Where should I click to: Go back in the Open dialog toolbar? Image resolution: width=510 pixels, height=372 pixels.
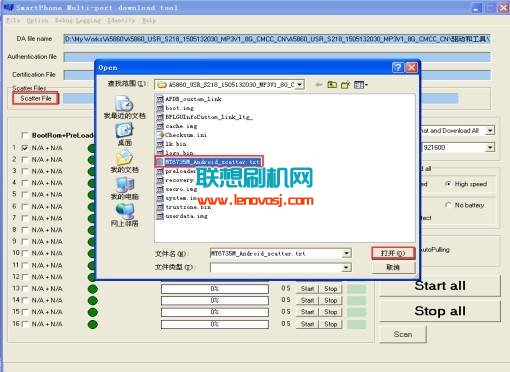(x=319, y=85)
